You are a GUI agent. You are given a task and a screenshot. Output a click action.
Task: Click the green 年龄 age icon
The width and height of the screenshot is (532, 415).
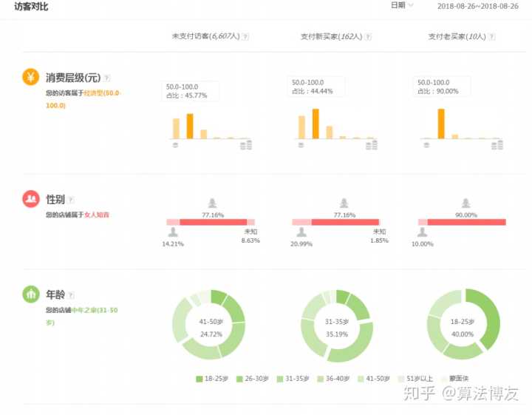(30, 294)
